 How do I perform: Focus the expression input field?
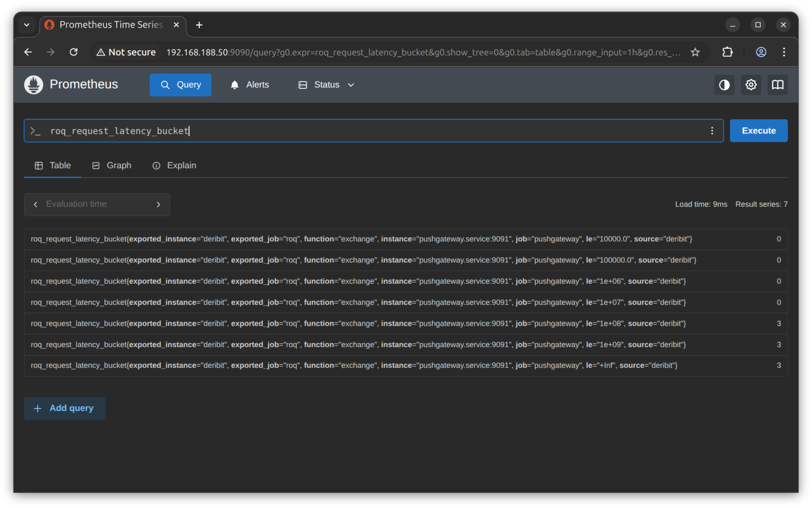(x=373, y=131)
